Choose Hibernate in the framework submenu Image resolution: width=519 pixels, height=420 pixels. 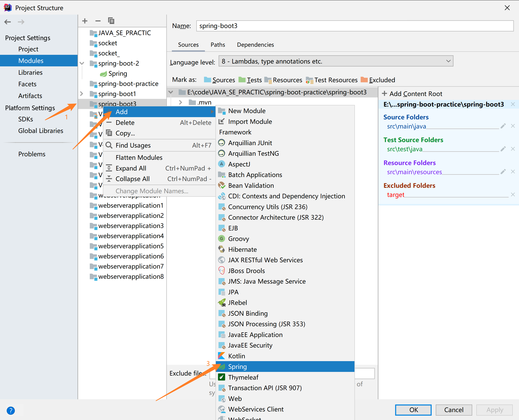[242, 249]
